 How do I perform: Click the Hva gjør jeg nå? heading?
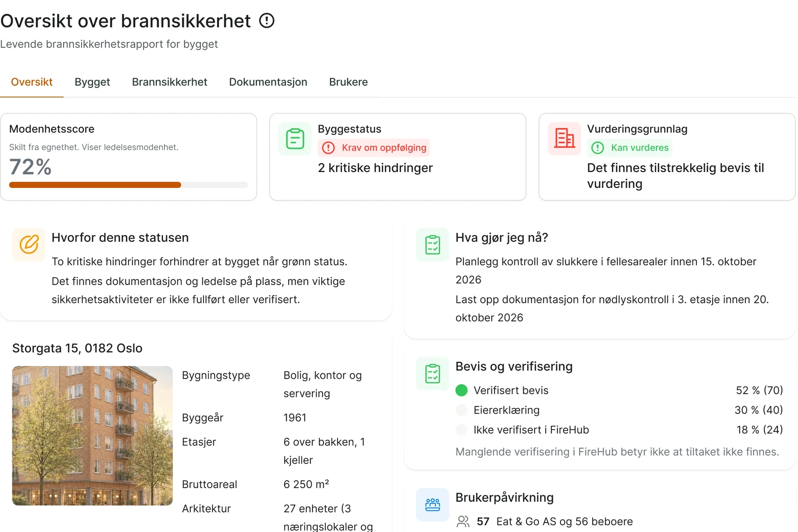tap(502, 238)
